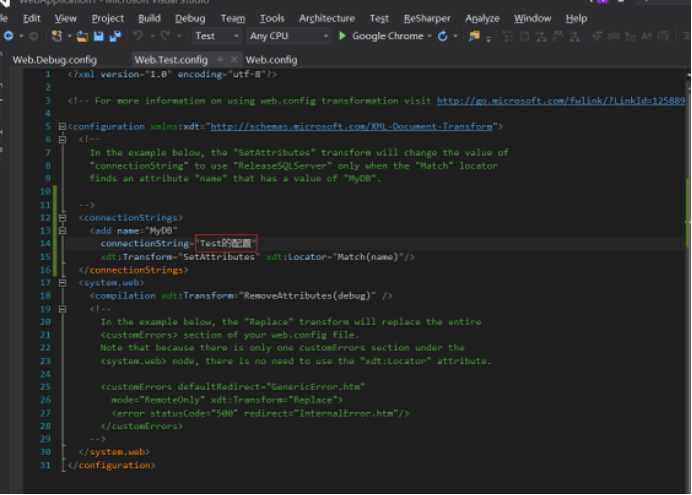This screenshot has height=495, width=692.
Task: Click the "Test的配置" connectionString value
Action: [226, 244]
